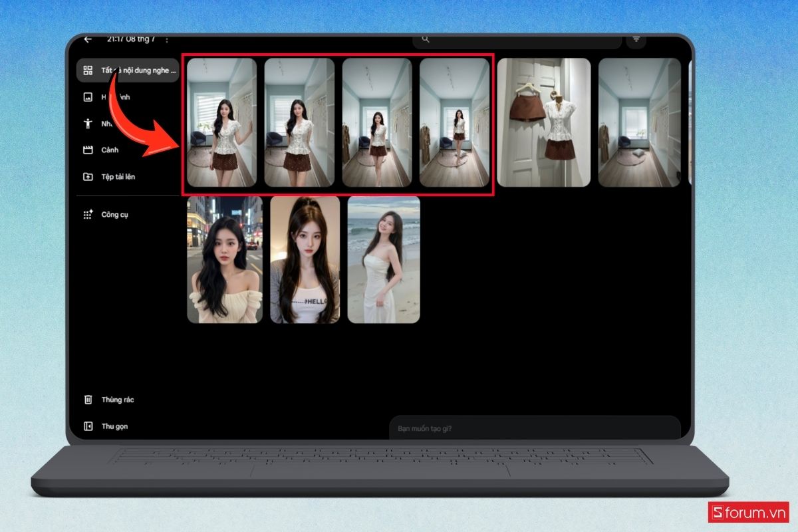The image size is (798, 532).
Task: Click the Thu gọn collapse panel icon
Action: [88, 426]
